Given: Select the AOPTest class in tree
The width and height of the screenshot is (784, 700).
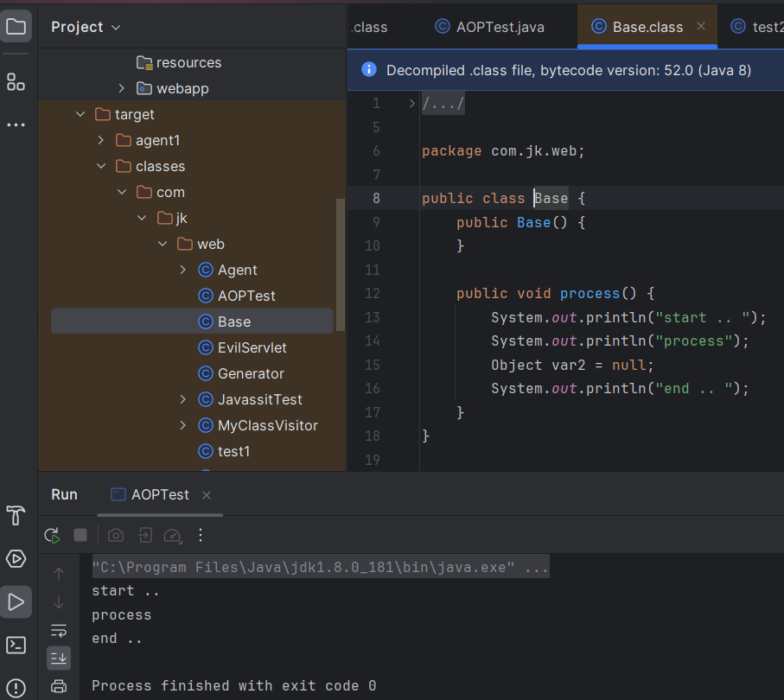Looking at the screenshot, I should click(237, 296).
